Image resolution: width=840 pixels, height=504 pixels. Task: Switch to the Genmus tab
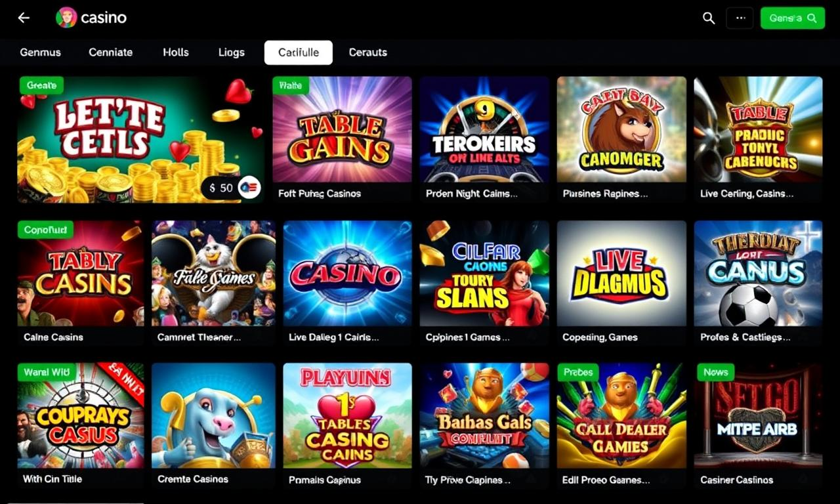41,52
